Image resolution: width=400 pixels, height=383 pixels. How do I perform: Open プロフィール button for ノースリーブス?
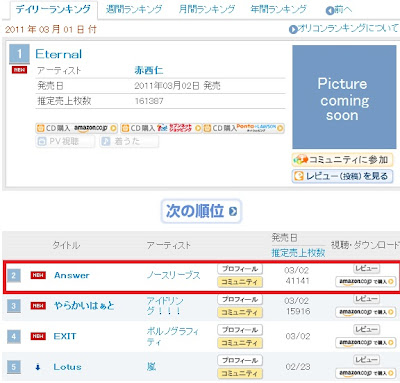tap(240, 269)
